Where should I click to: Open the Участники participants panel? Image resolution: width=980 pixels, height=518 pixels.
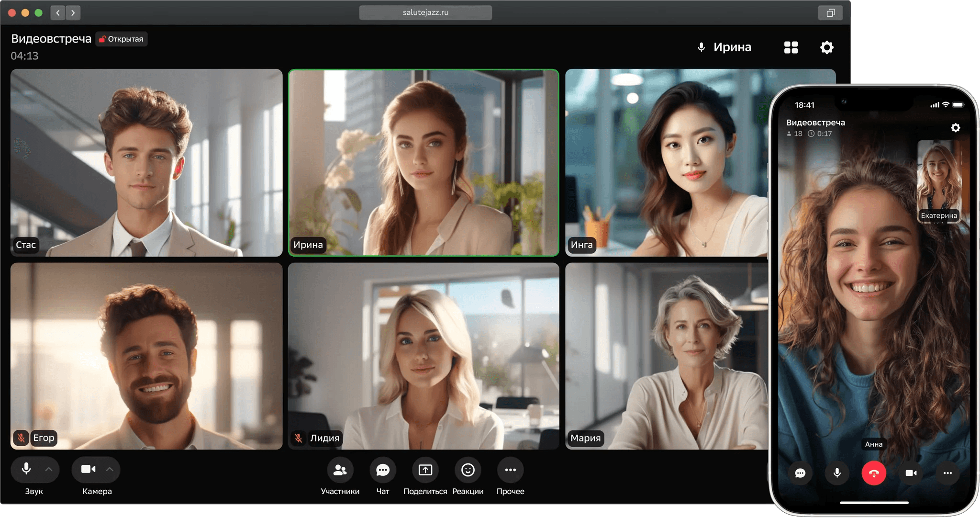point(340,470)
